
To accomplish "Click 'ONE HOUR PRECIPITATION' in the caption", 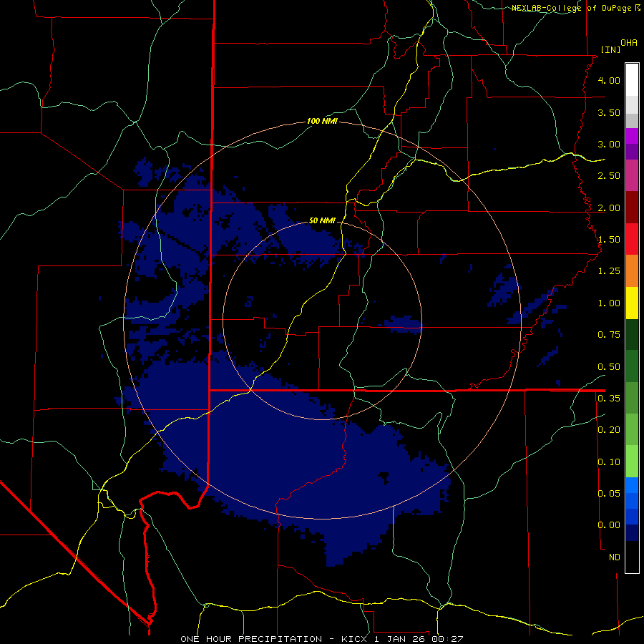I will point(251,639).
